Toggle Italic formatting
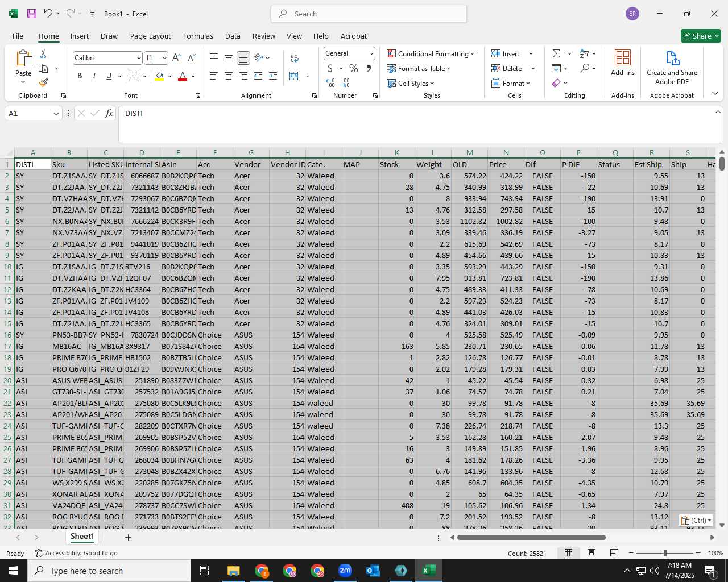 click(x=94, y=76)
